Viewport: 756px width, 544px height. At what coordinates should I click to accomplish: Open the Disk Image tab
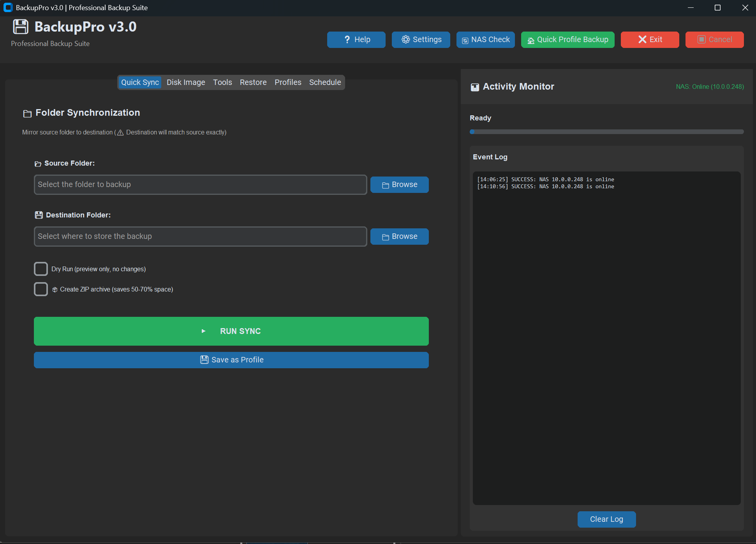coord(186,82)
